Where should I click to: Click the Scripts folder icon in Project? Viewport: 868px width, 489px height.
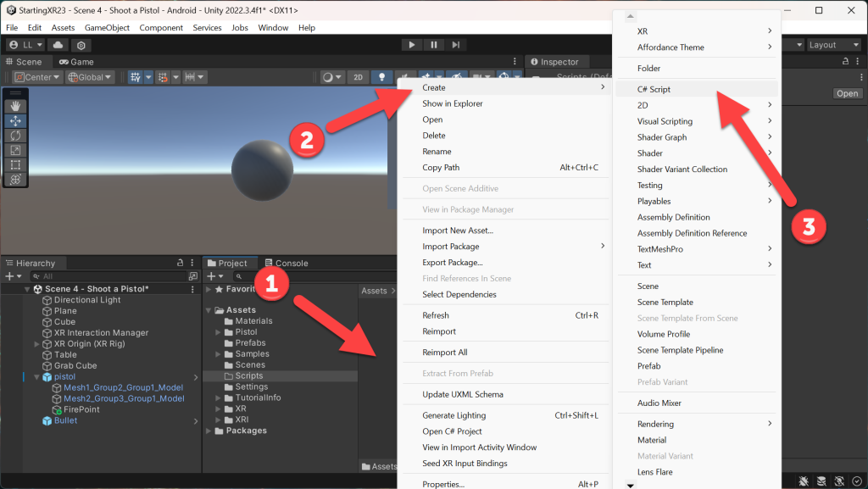point(229,376)
